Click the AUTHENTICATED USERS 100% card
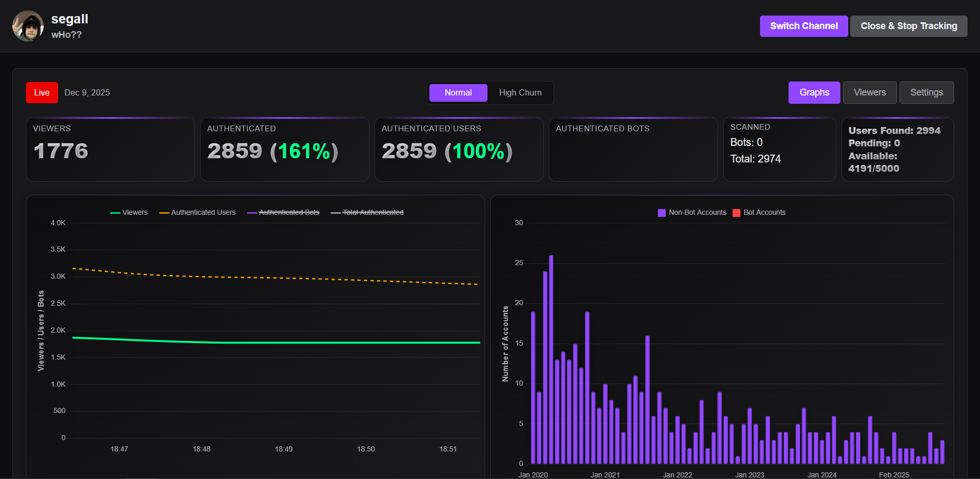The height and width of the screenshot is (479, 980). tap(459, 149)
